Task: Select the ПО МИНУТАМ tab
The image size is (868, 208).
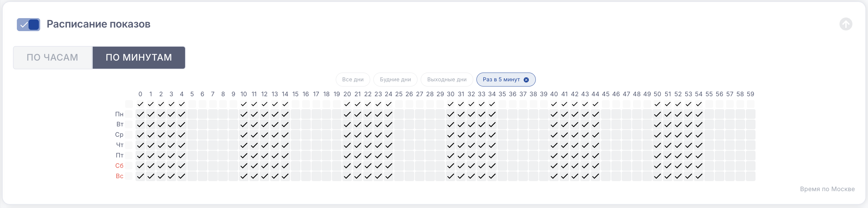Action: point(139,58)
